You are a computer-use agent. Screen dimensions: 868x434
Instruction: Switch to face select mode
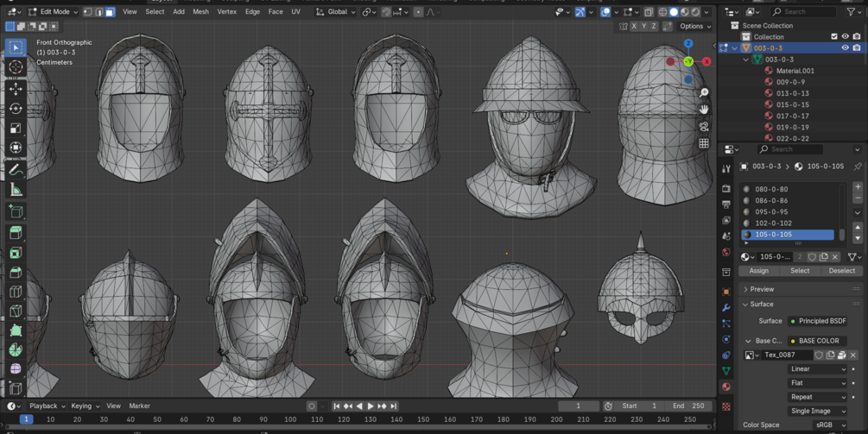(110, 12)
